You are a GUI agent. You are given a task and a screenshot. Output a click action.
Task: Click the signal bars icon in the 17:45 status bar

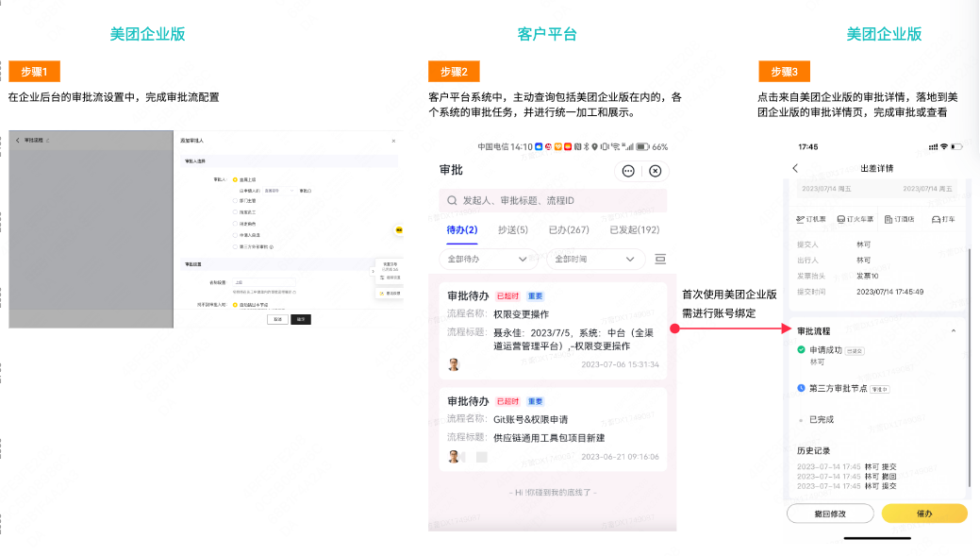pyautogui.click(x=933, y=147)
